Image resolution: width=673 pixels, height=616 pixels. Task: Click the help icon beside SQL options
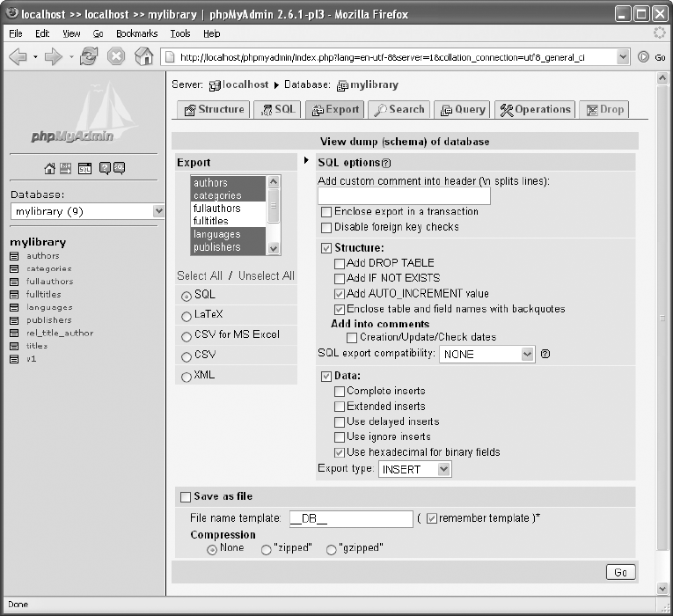386,163
